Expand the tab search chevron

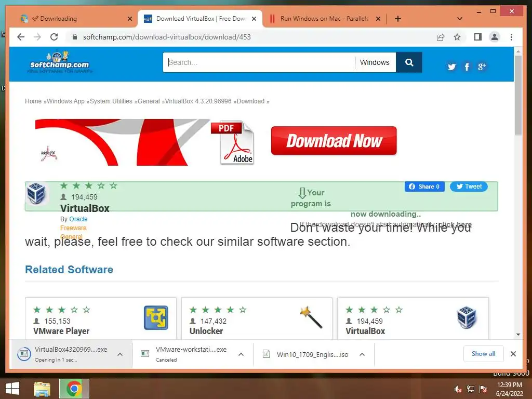tap(460, 19)
